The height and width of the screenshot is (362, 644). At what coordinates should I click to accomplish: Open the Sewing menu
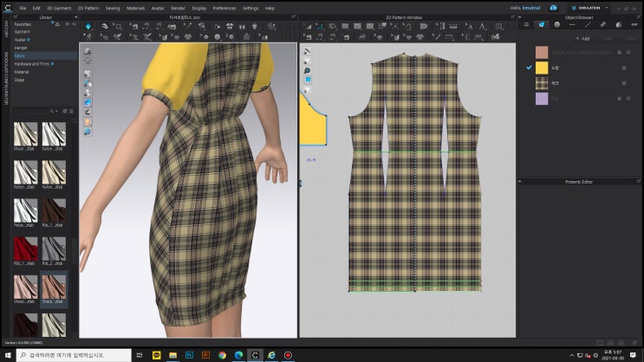tap(114, 8)
